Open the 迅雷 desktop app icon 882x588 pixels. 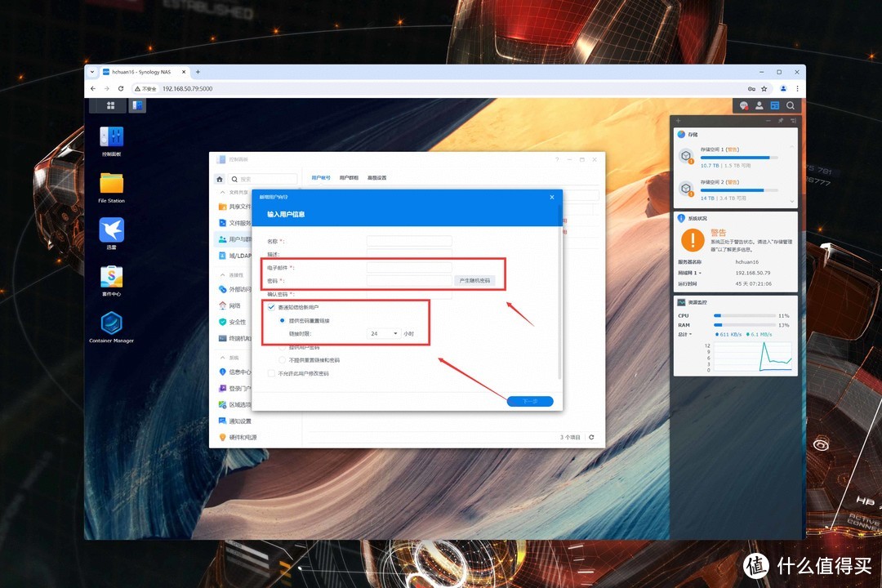pos(112,231)
